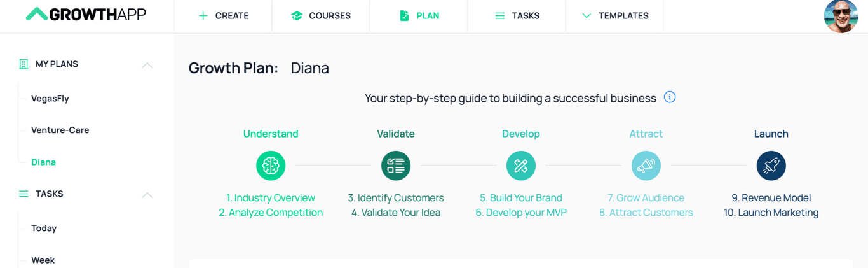This screenshot has width=868, height=268.
Task: Collapse the My Plans section chevron
Action: pos(147,64)
